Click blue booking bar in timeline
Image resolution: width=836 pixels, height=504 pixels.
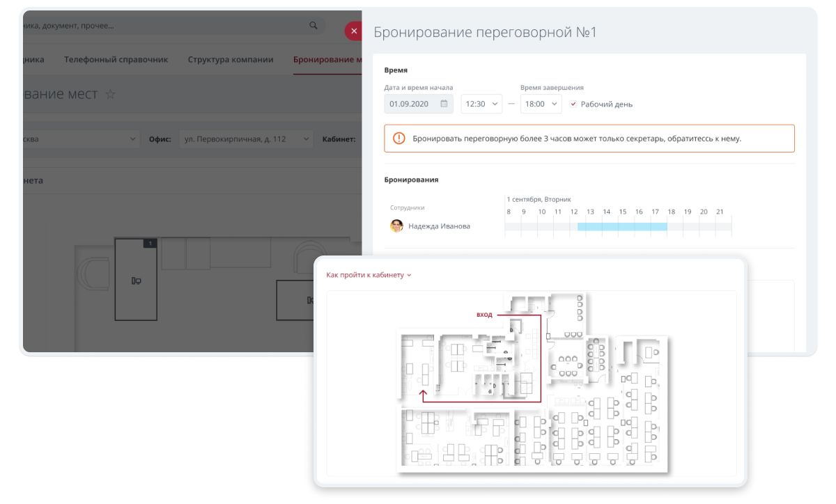[x=622, y=226]
